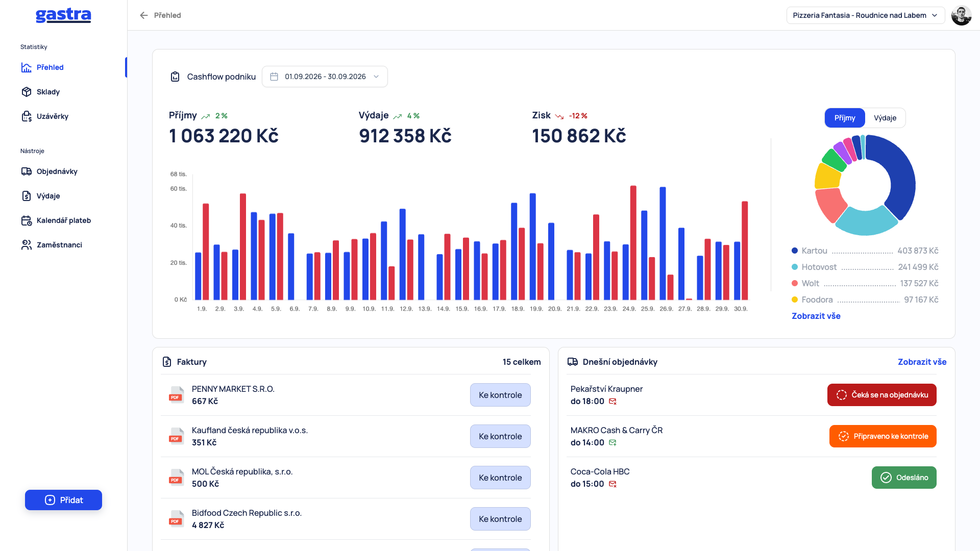The image size is (980, 551).
Task: Open the MOL Česká republika PDF icon
Action: point(176,478)
